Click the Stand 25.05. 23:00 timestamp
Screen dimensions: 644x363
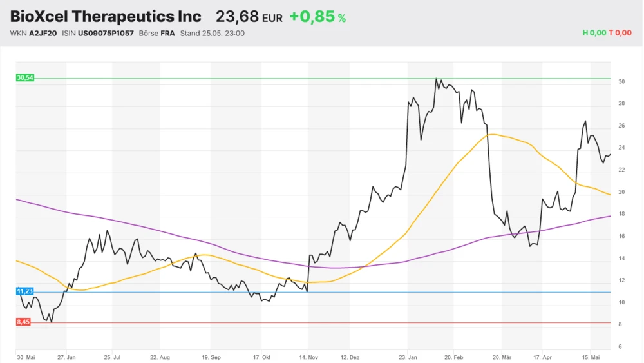[212, 34]
